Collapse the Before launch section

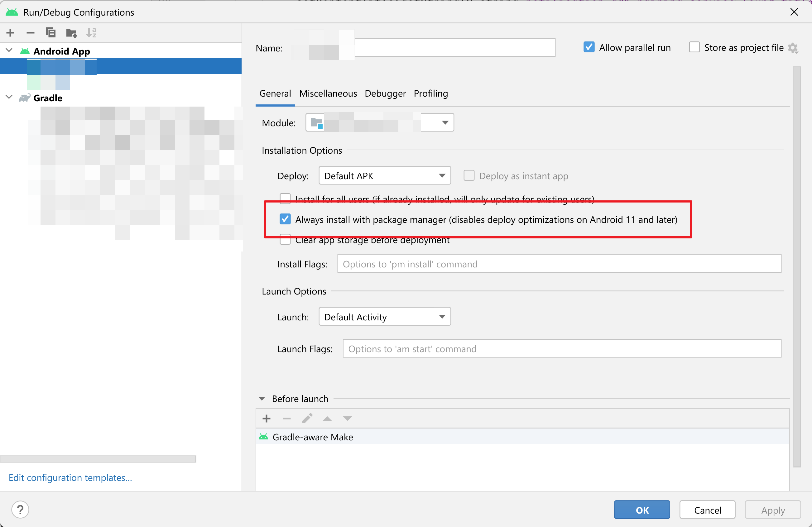point(262,399)
